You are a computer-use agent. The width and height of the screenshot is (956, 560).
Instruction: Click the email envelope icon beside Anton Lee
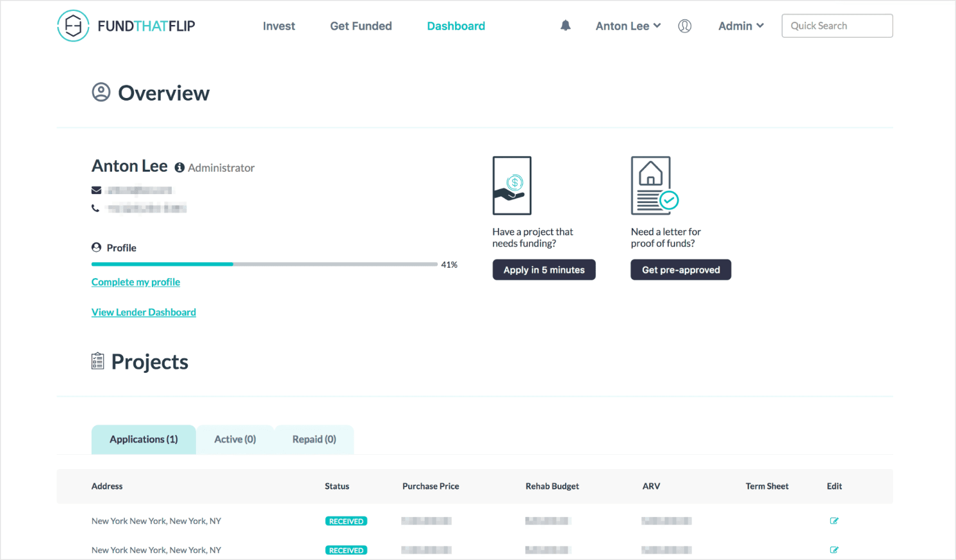(97, 190)
